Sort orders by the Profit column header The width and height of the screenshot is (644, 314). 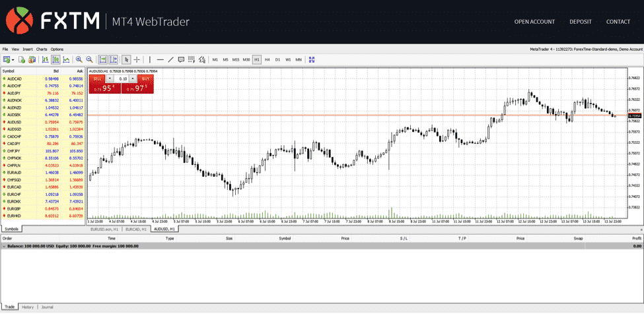coord(614,238)
